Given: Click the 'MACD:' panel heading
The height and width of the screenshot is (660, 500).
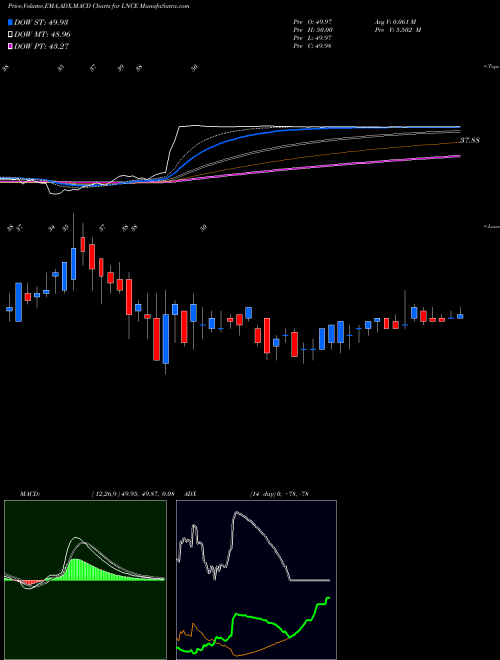Looking at the screenshot, I should [29, 494].
